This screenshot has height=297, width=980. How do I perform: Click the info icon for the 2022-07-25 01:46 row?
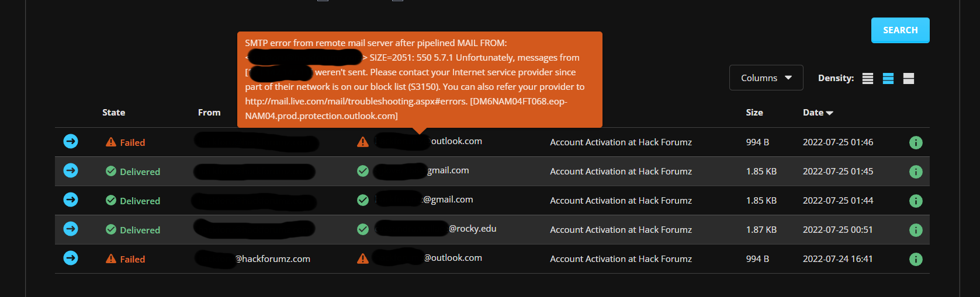pos(916,142)
